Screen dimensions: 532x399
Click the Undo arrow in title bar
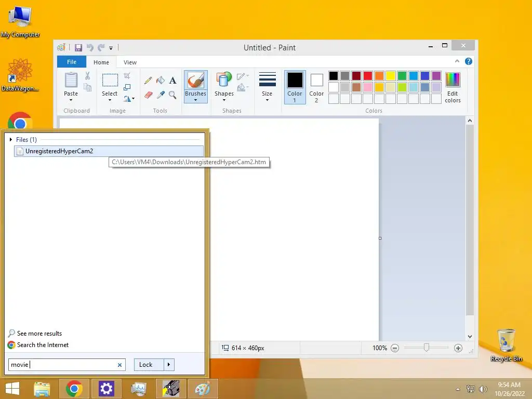90,47
